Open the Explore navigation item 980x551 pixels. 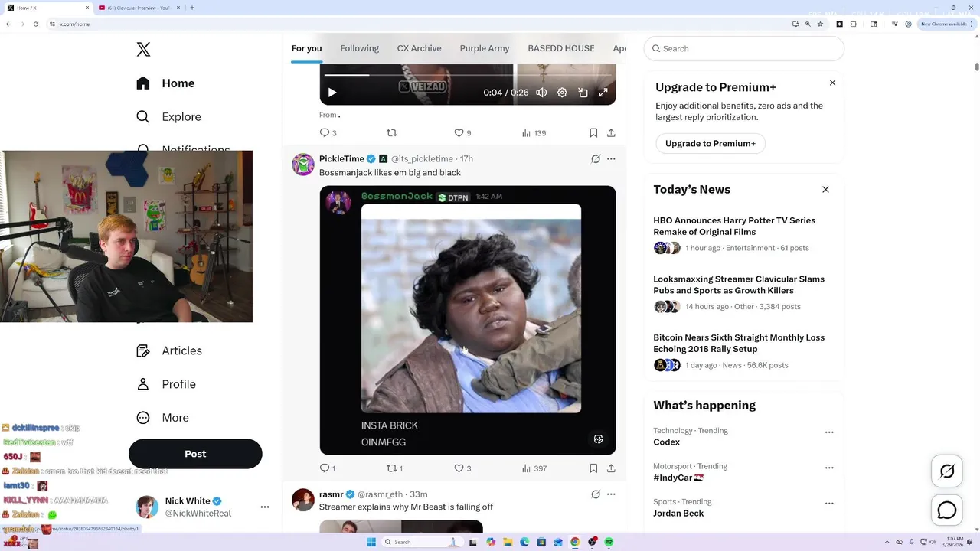168,117
